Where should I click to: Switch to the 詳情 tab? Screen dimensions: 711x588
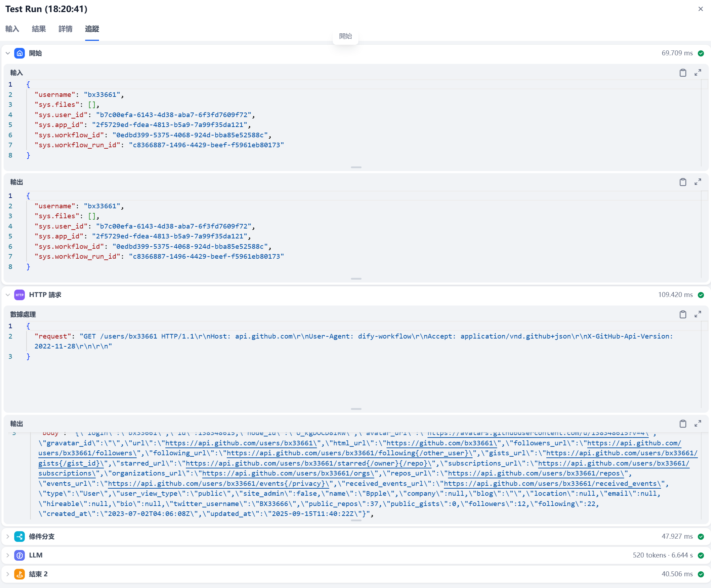pyautogui.click(x=65, y=29)
